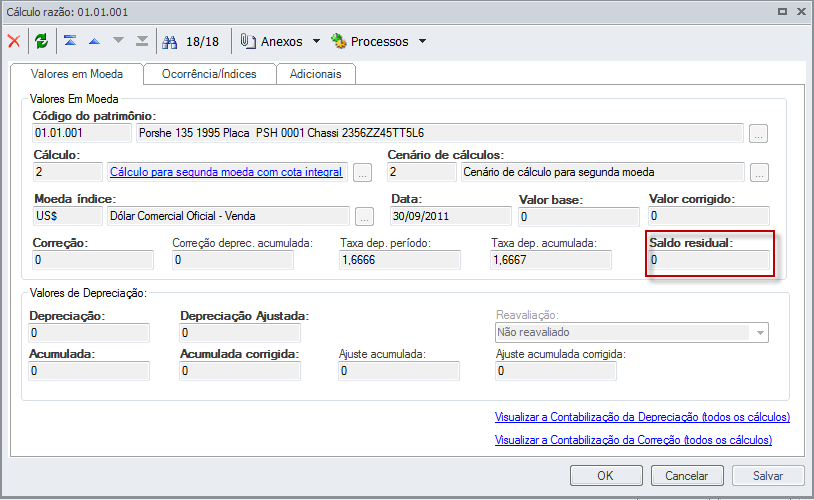Click the Cancelar button
This screenshot has height=500, width=814.
[x=687, y=476]
